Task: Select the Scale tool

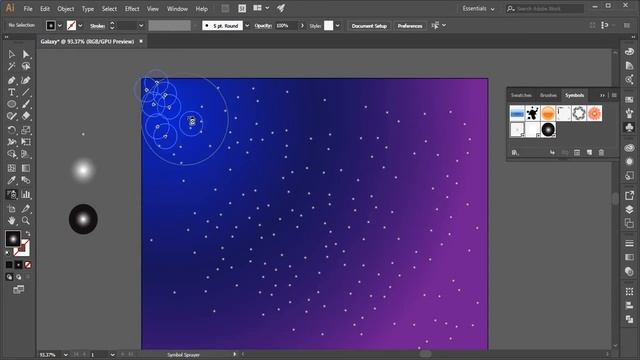Action: (26, 130)
